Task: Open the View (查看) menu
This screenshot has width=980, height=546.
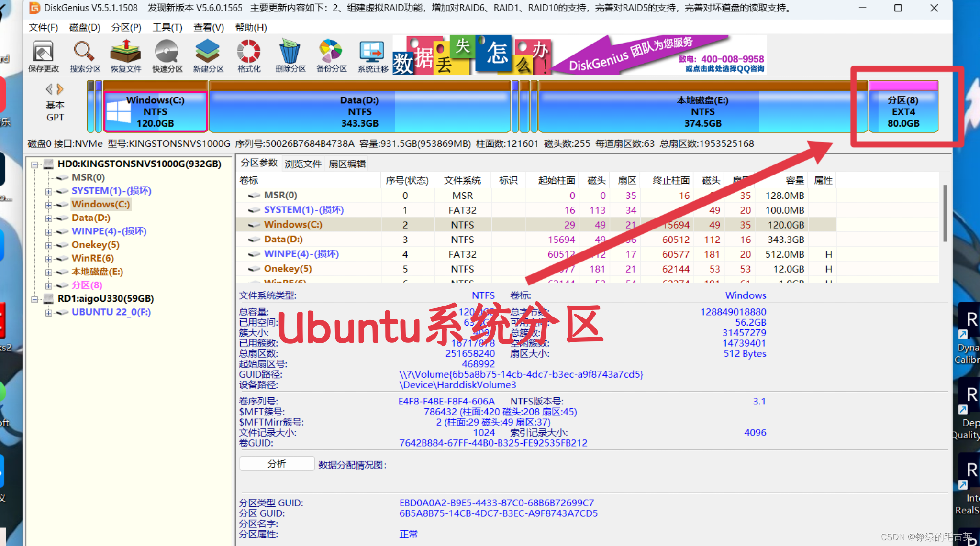Action: (x=209, y=27)
